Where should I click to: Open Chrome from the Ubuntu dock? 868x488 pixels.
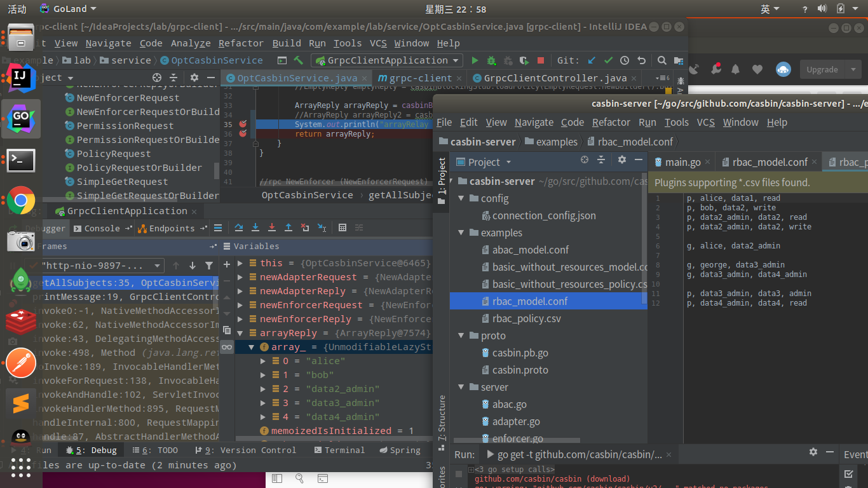[21, 200]
